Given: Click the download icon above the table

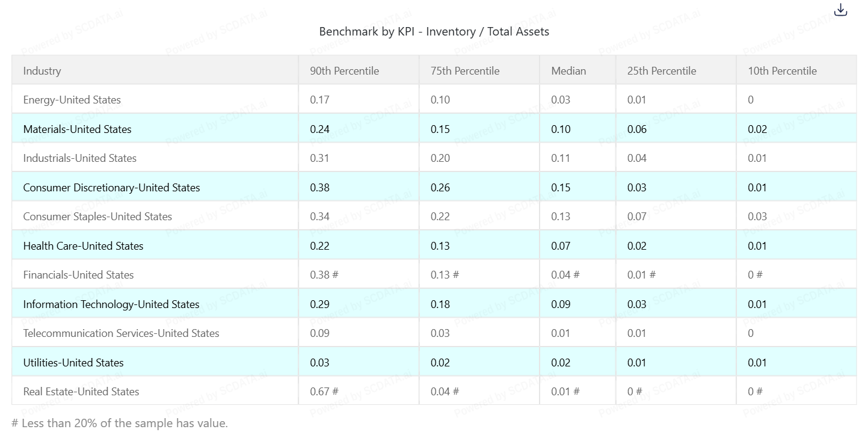Looking at the screenshot, I should click(840, 10).
